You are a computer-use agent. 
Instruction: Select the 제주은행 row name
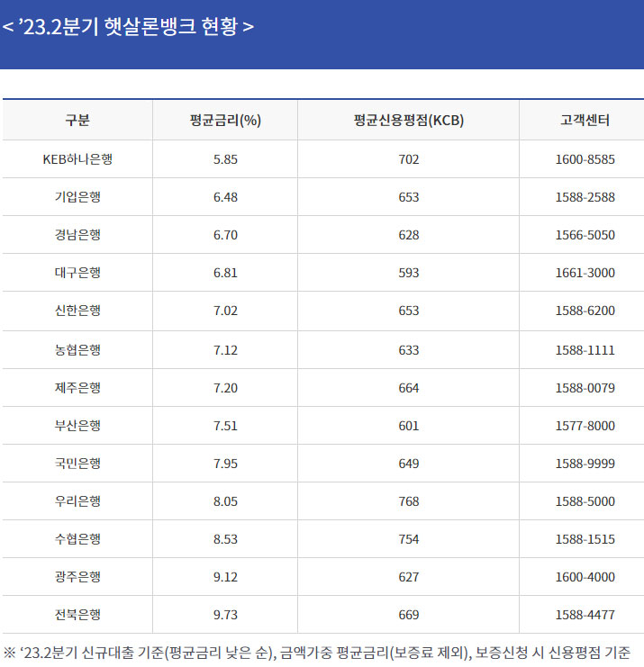77,388
